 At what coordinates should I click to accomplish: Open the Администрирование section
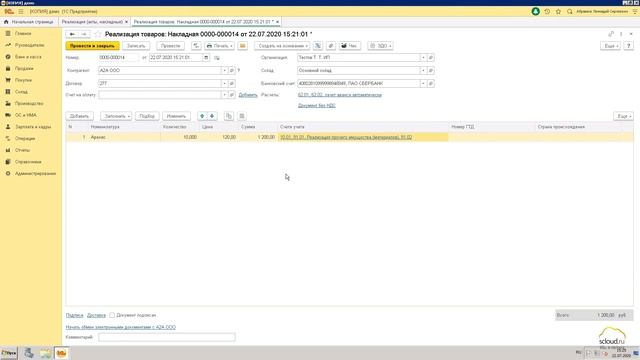[x=36, y=173]
